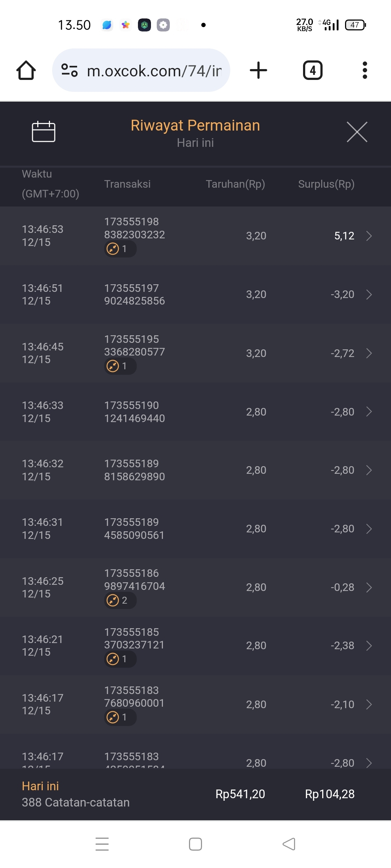Expand the 13:46:51 transaction row chevron
The width and height of the screenshot is (391, 868).
pos(369,294)
